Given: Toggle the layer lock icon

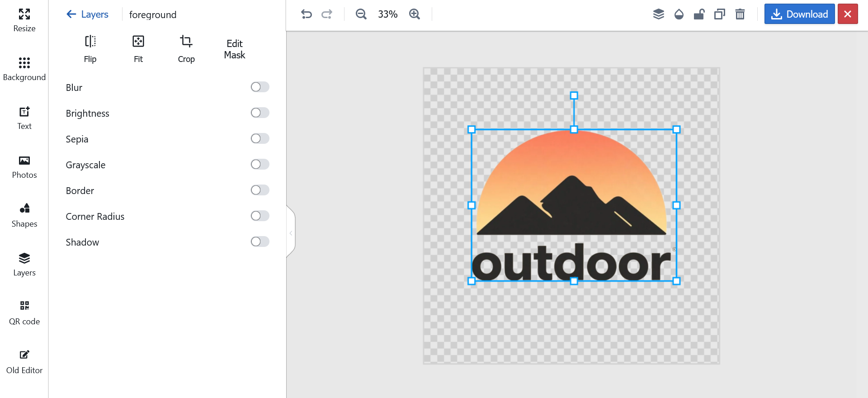Looking at the screenshot, I should click(x=699, y=14).
